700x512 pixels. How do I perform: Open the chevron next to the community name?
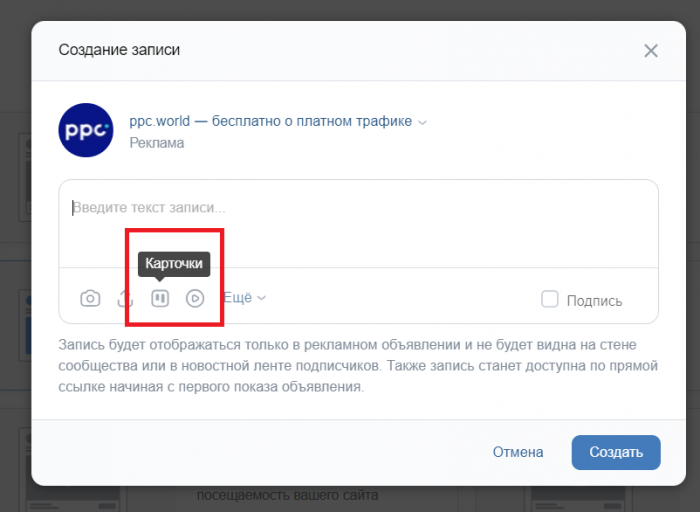(x=422, y=123)
